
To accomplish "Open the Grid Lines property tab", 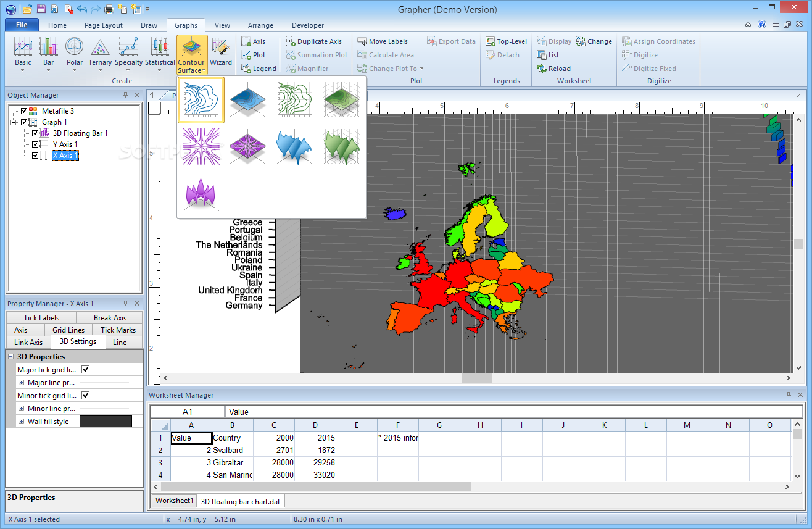I will pyautogui.click(x=68, y=330).
